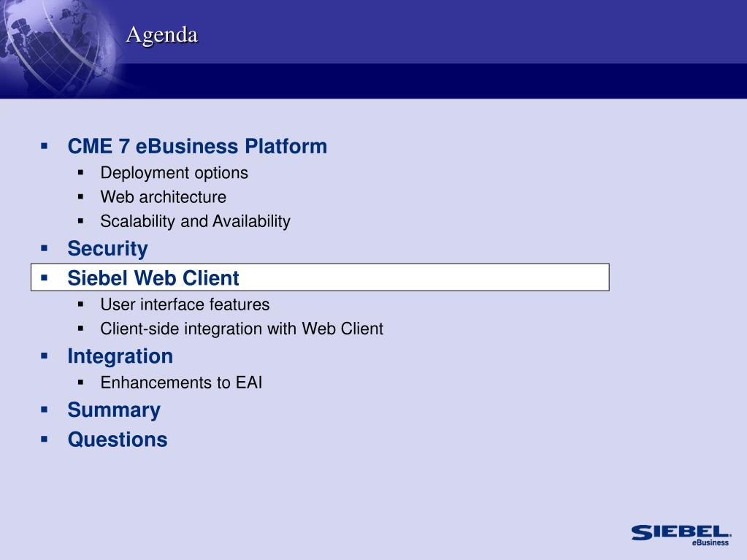Select the Integration heading

pos(120,356)
